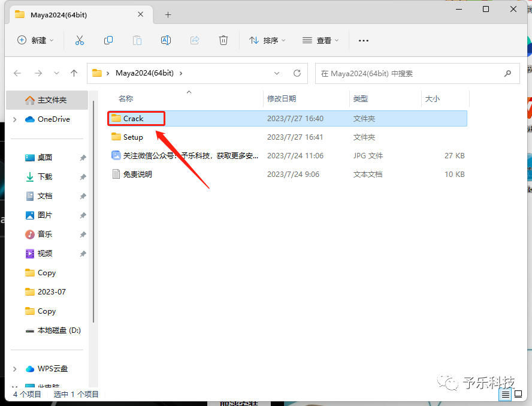
Task: Click the Delete trash can icon
Action: (223, 40)
